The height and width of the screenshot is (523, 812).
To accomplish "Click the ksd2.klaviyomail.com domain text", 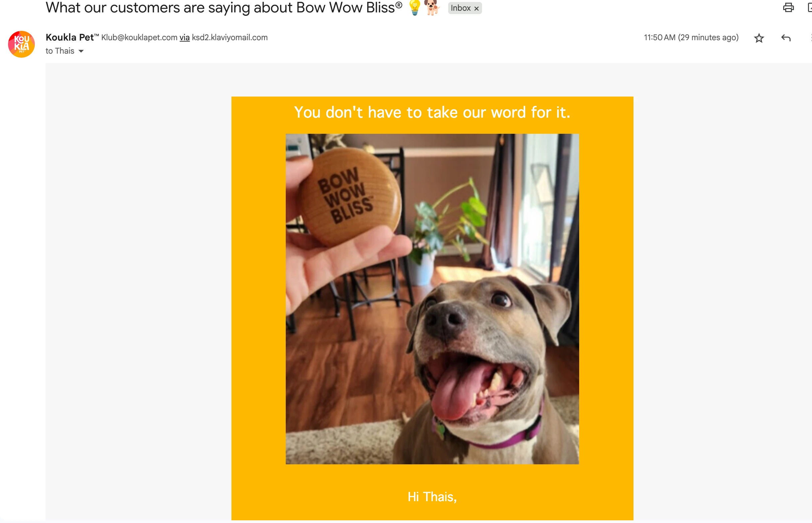I will [x=230, y=37].
